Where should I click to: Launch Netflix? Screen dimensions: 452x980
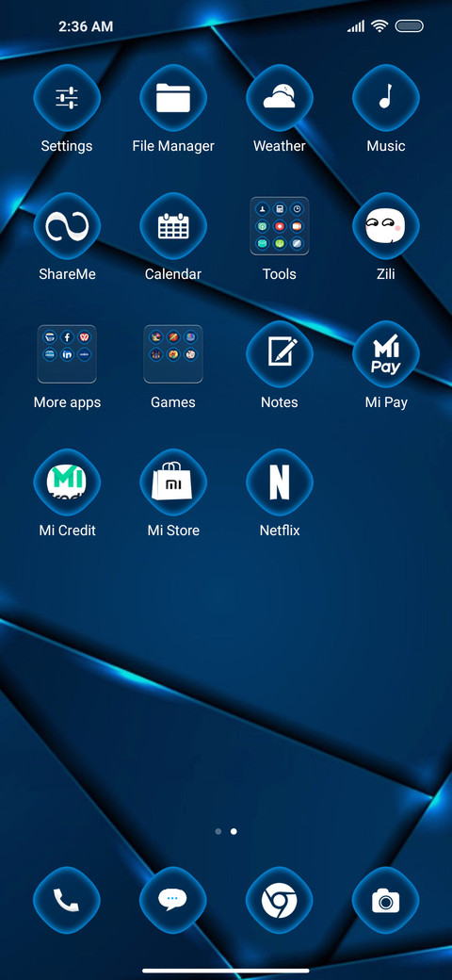[x=279, y=482]
